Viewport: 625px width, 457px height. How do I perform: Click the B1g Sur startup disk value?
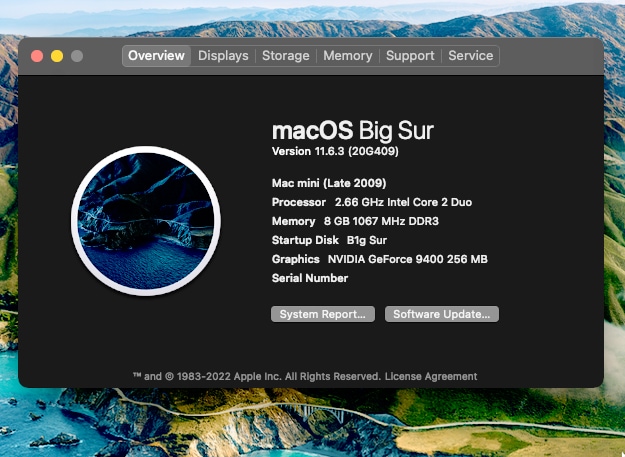pos(367,240)
